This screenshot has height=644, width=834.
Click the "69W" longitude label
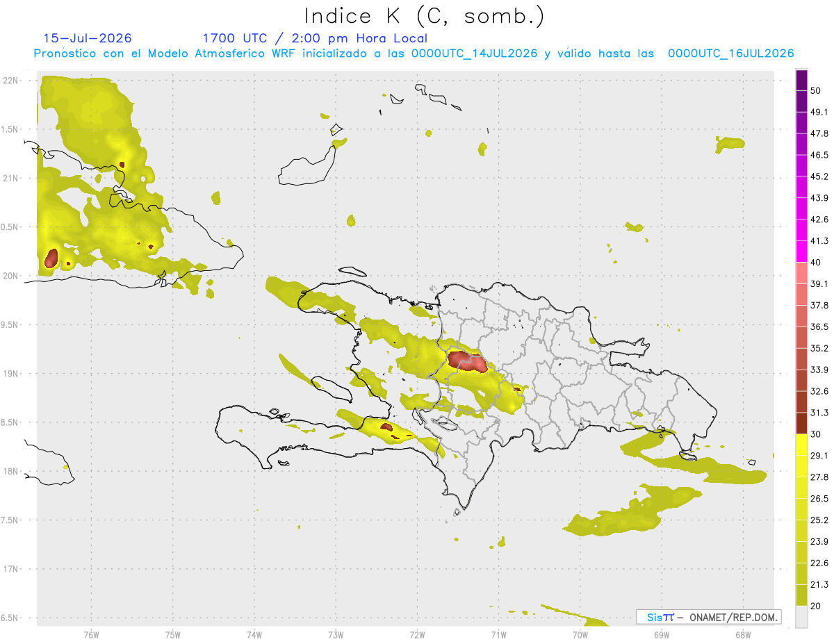662,634
